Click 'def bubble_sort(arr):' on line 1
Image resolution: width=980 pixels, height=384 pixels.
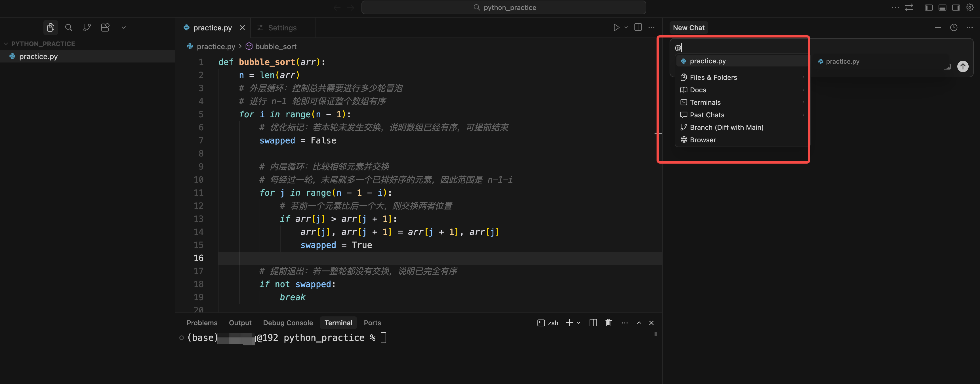[272, 62]
